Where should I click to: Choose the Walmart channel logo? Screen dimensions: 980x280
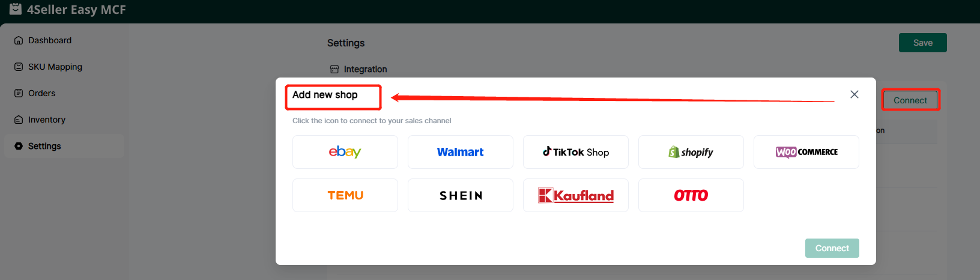click(x=460, y=152)
